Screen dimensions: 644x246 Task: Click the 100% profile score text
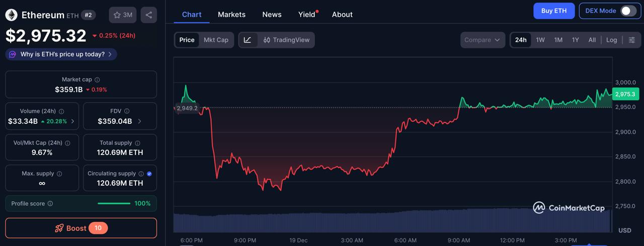[x=142, y=204]
